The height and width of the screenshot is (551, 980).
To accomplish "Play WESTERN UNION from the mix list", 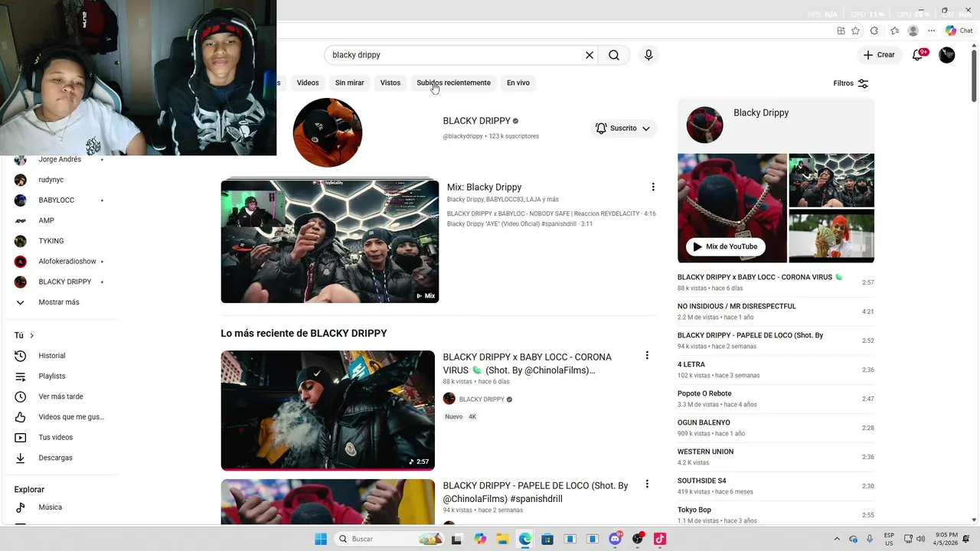I will (x=776, y=457).
